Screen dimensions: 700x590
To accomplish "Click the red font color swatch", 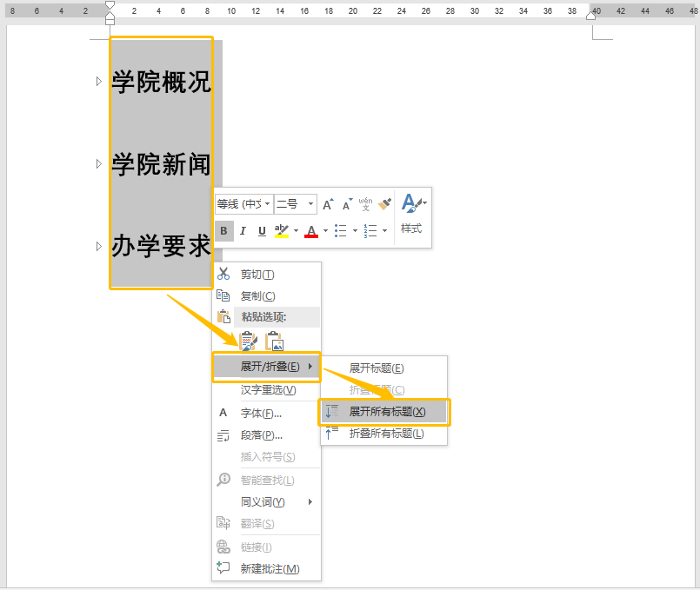I will (x=311, y=230).
